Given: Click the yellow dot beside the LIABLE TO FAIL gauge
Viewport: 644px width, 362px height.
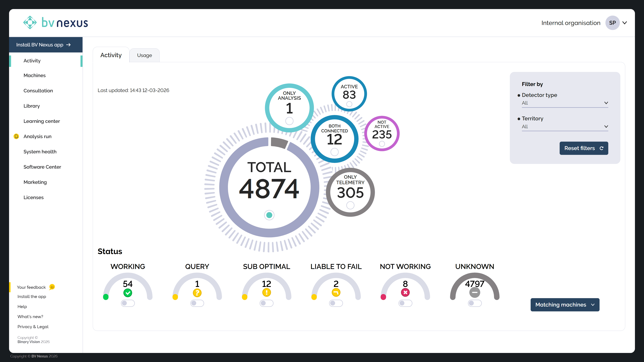Looking at the screenshot, I should coord(314,297).
